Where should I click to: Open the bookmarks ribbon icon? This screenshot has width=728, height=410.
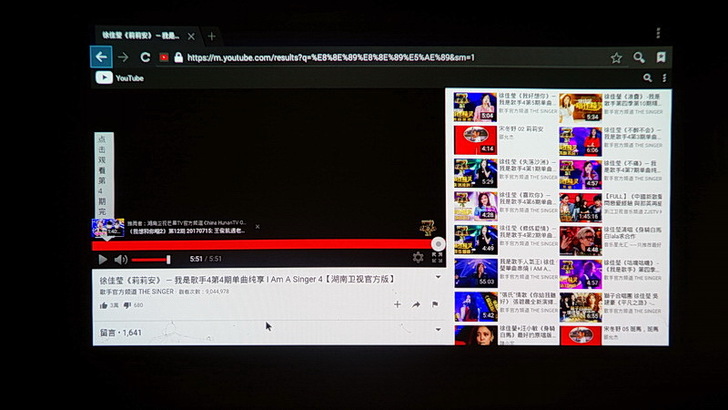[x=661, y=57]
